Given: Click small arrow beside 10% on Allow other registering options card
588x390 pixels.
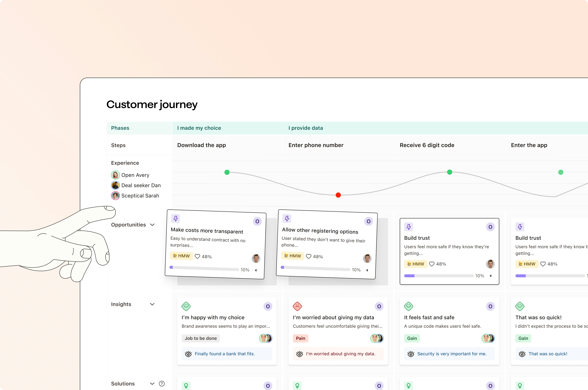Looking at the screenshot, I should coord(367,270).
